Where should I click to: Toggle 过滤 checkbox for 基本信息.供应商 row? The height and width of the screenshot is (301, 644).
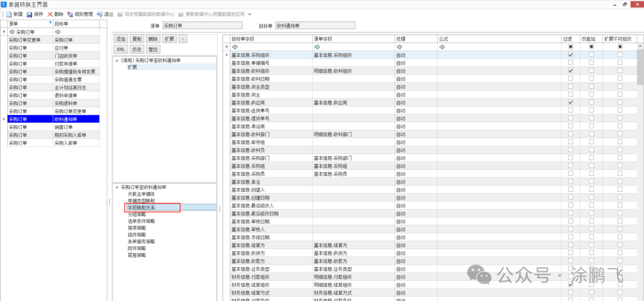tap(571, 103)
